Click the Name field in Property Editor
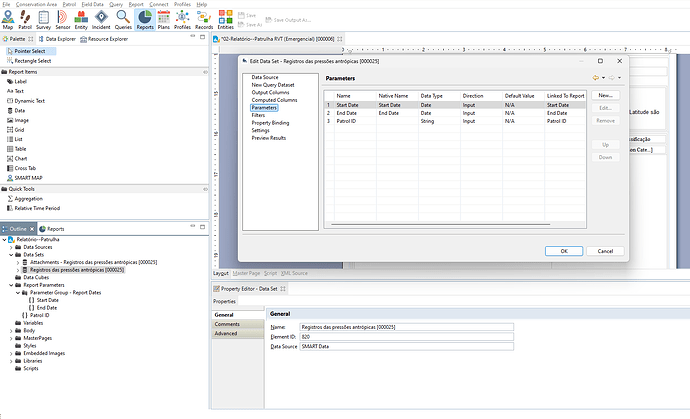The image size is (690, 419). click(x=405, y=327)
